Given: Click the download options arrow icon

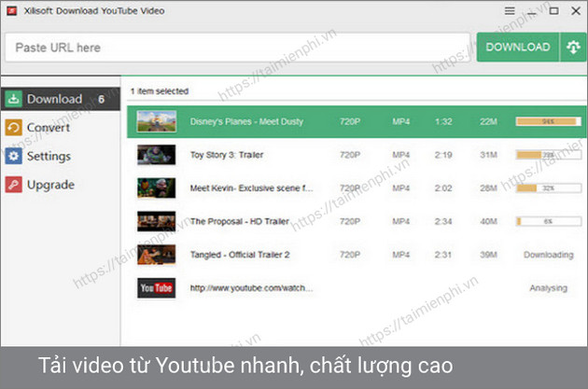Looking at the screenshot, I should 573,48.
